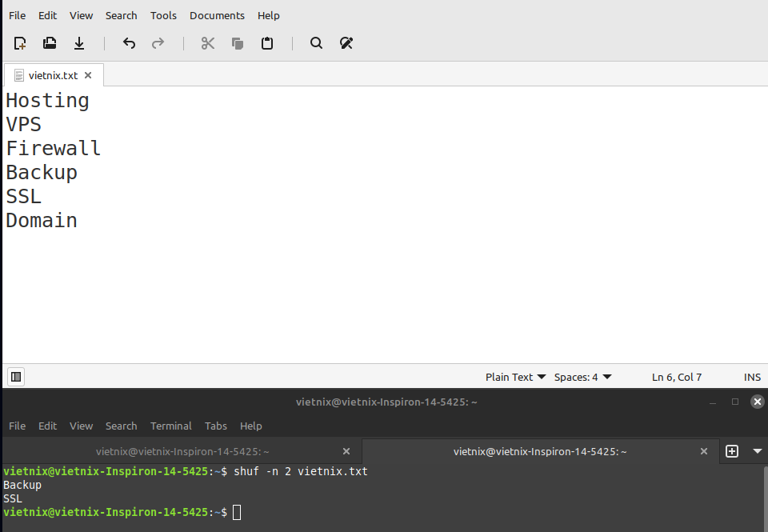Open the terminal's View menu
Screen dimensions: 768x532
pos(82,426)
